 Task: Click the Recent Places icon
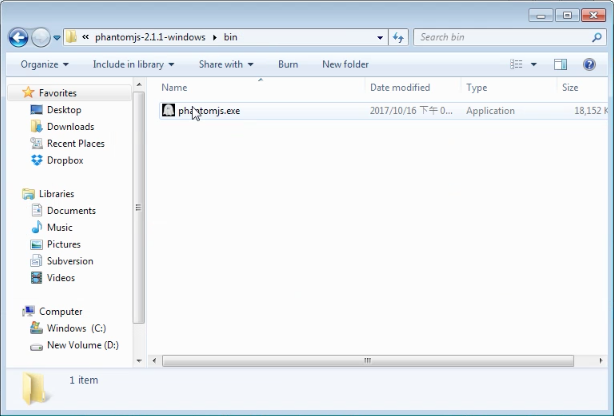pyautogui.click(x=36, y=143)
